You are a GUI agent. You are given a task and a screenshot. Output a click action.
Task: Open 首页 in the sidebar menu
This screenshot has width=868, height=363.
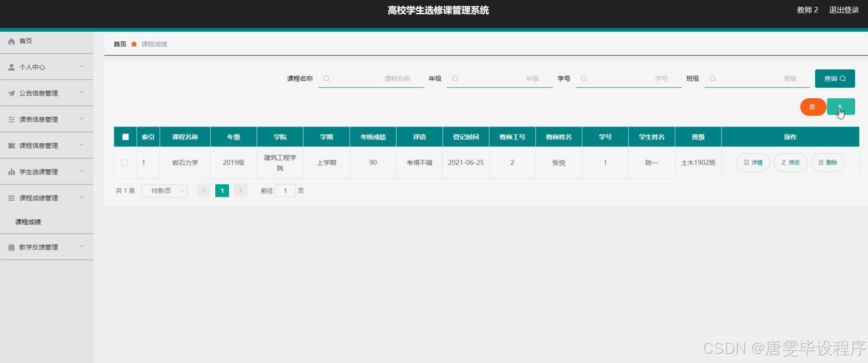point(46,41)
